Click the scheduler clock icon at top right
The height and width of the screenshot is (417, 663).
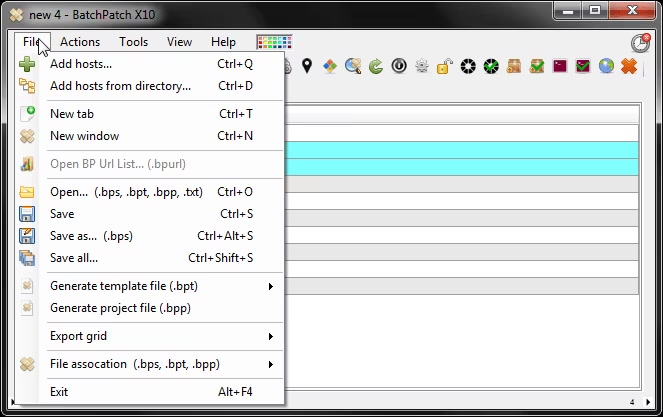(640, 43)
